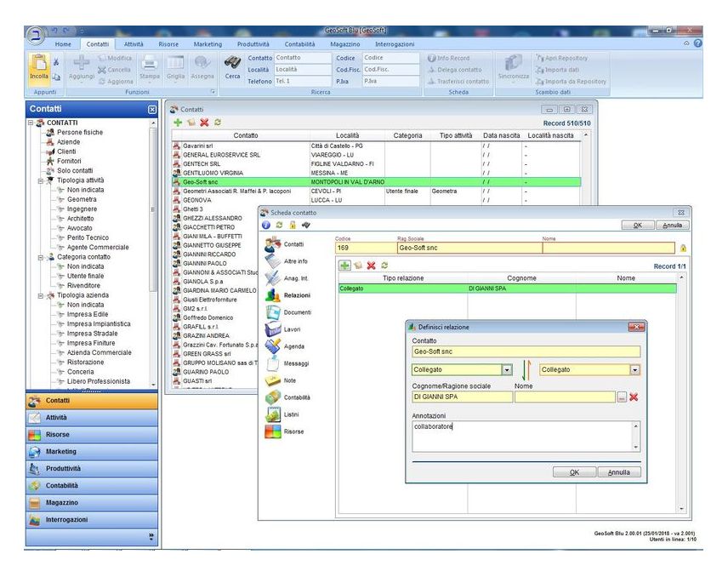
Task: Refresh the contact list in the Contatti window toolbar
Action: point(217,123)
